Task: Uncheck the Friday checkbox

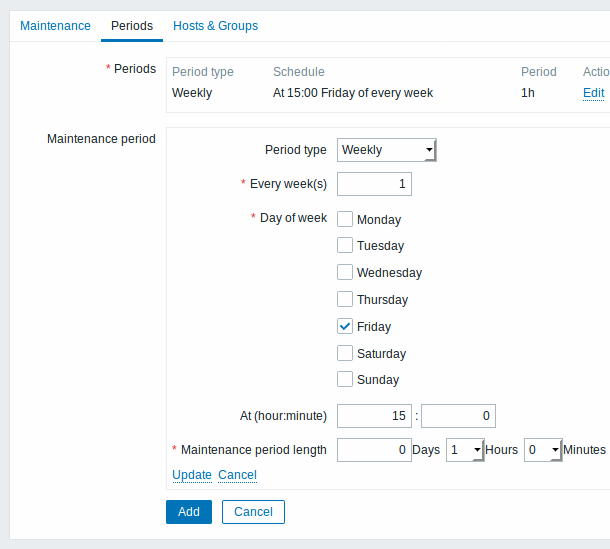Action: [x=345, y=326]
